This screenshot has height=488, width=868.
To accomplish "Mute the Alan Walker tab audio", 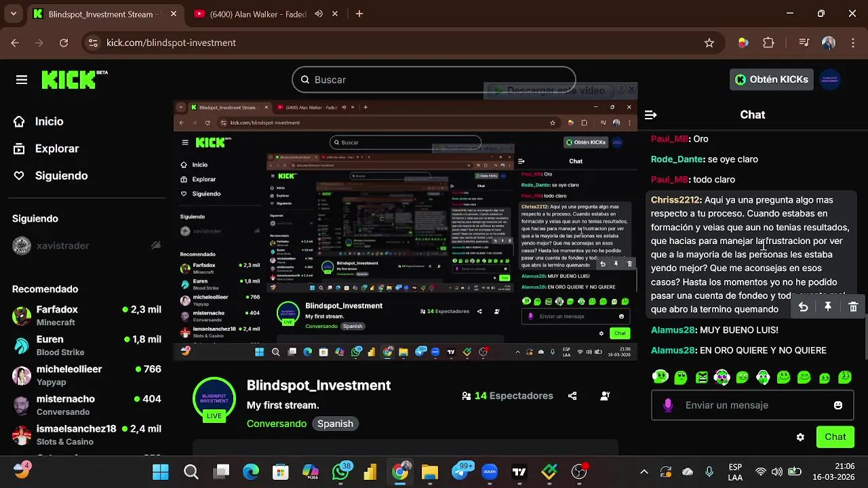I will click(319, 14).
